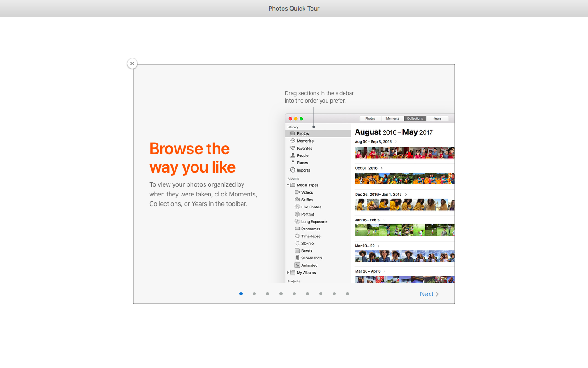
Task: Switch to the Moments tab
Action: [393, 119]
